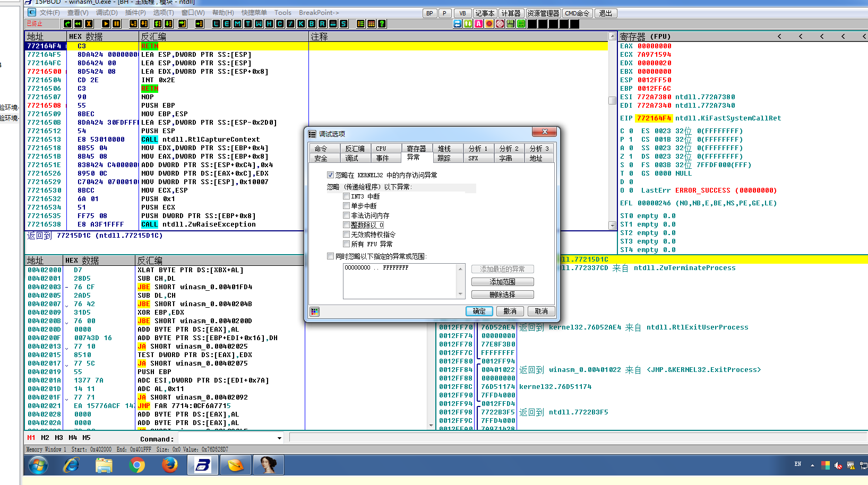Open the Command combo box dropdown arrow
The width and height of the screenshot is (868, 485).
point(279,438)
